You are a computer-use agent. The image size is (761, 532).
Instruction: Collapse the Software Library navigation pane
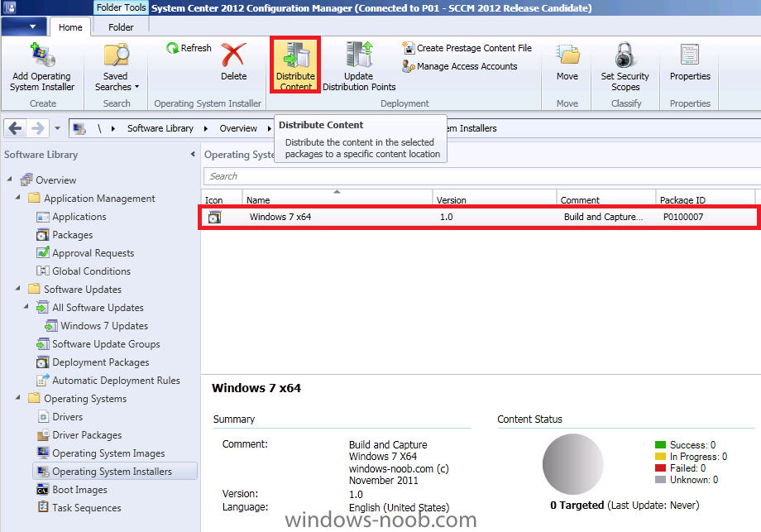click(193, 155)
